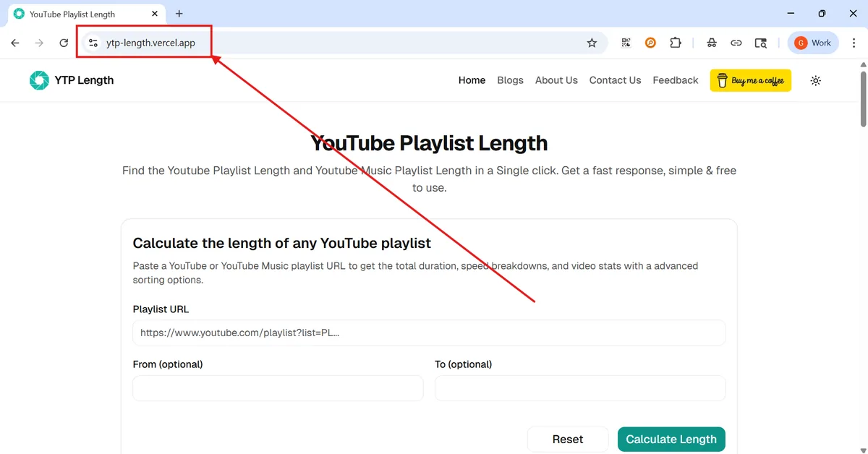Go back with the browser back arrow

pos(15,43)
